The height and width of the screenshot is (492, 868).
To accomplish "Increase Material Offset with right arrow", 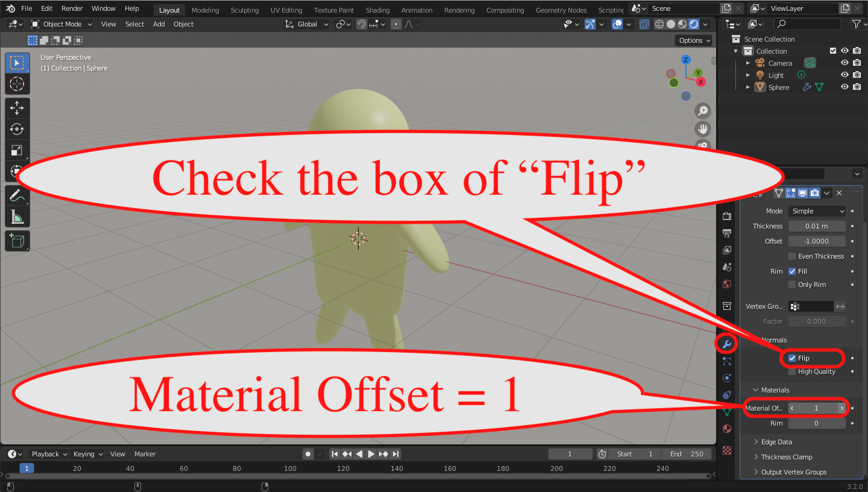I will (x=841, y=408).
